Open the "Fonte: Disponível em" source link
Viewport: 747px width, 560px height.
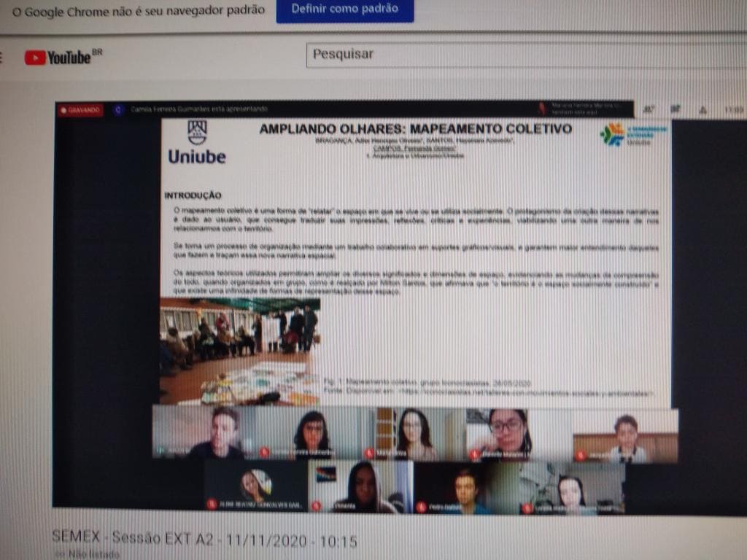coord(488,393)
